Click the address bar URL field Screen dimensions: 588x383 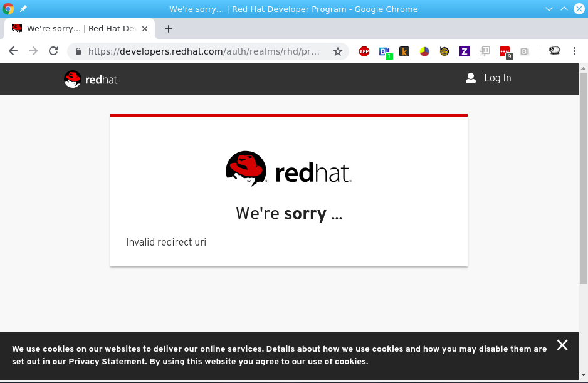point(204,51)
